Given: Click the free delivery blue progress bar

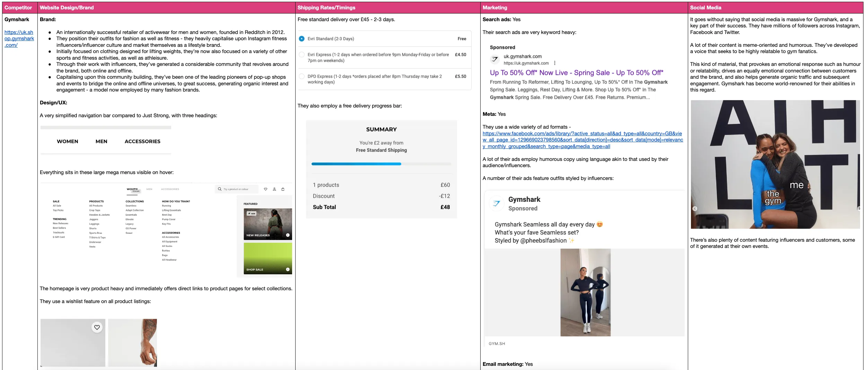Looking at the screenshot, I should [x=356, y=164].
